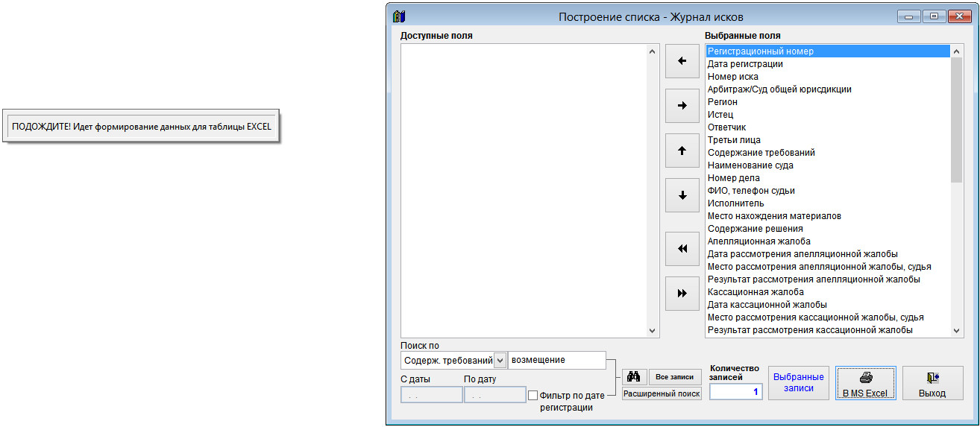
Task: Start search with the binoculars icon
Action: coord(634,376)
